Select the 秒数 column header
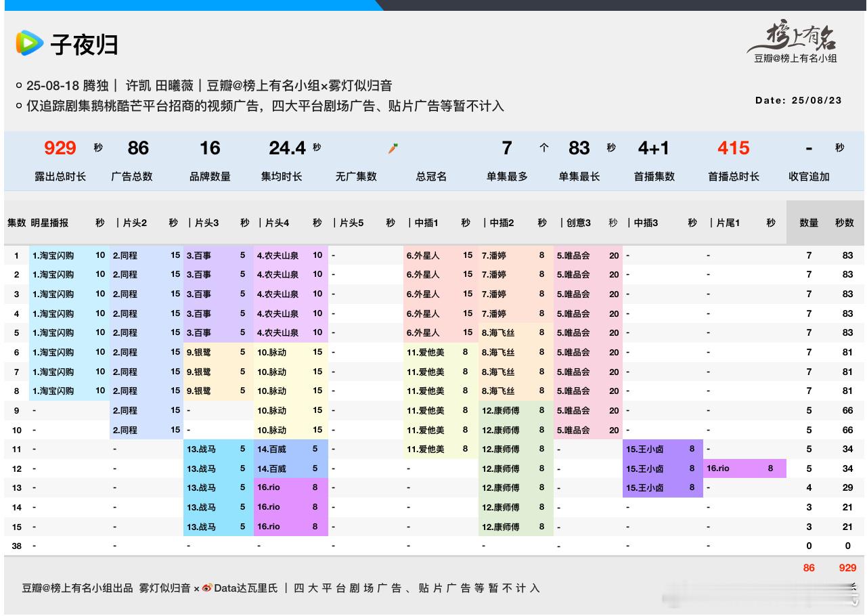 coord(845,223)
